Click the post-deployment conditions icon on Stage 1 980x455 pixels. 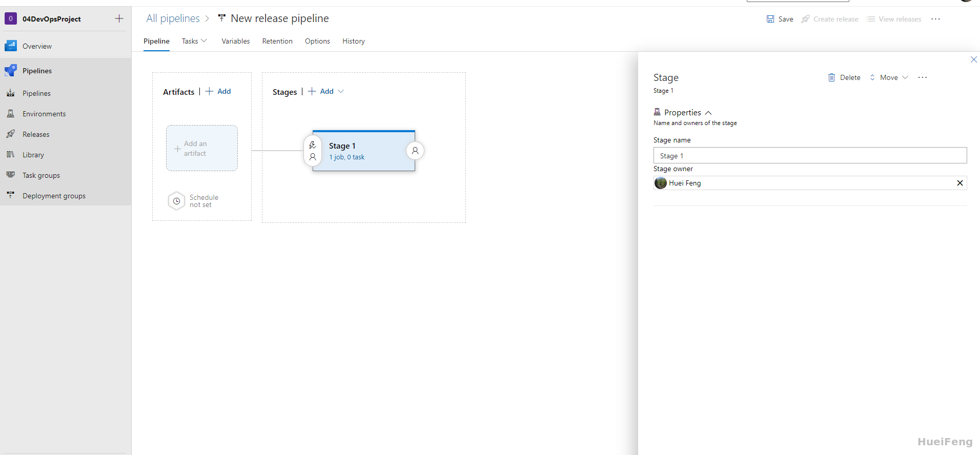[415, 151]
